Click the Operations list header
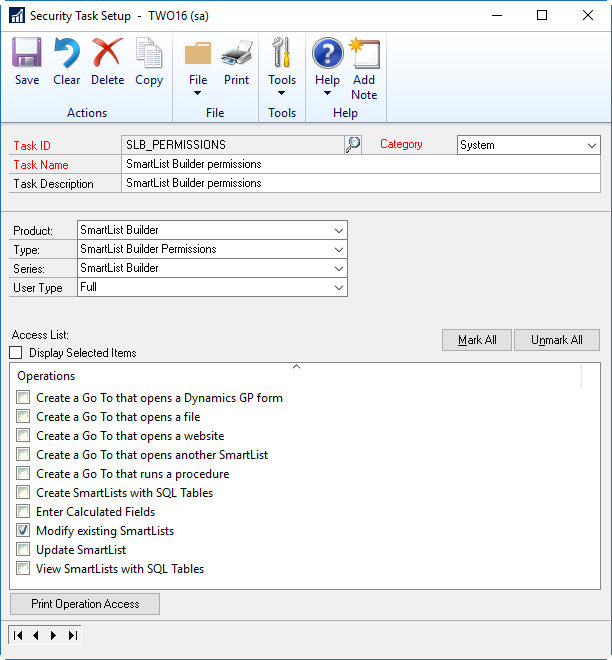Viewport: 612px width, 660px height. pyautogui.click(x=46, y=376)
